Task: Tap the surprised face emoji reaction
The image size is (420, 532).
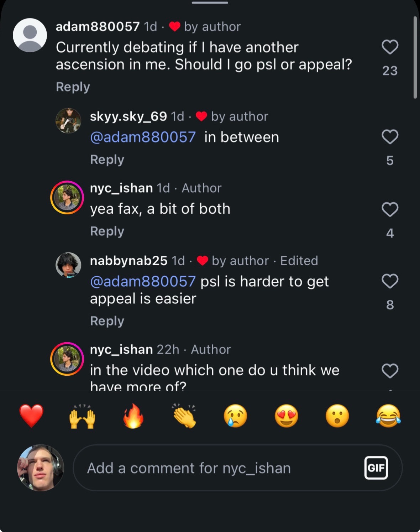Action: 337,416
